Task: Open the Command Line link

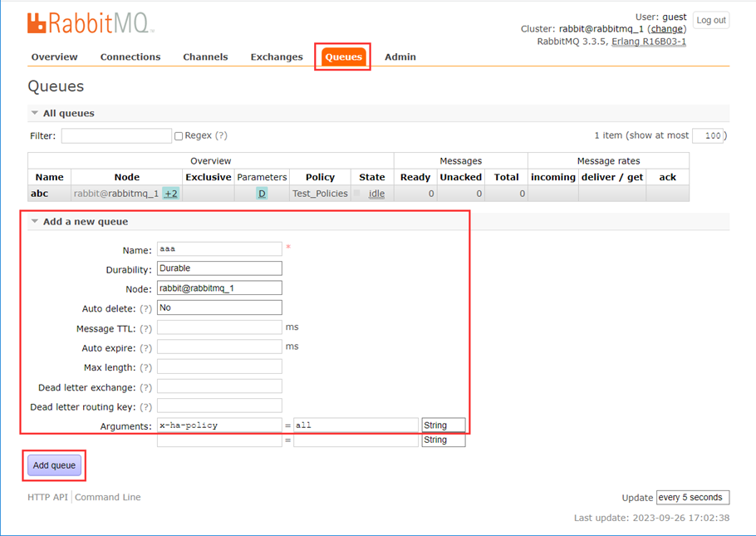Action: pos(107,497)
